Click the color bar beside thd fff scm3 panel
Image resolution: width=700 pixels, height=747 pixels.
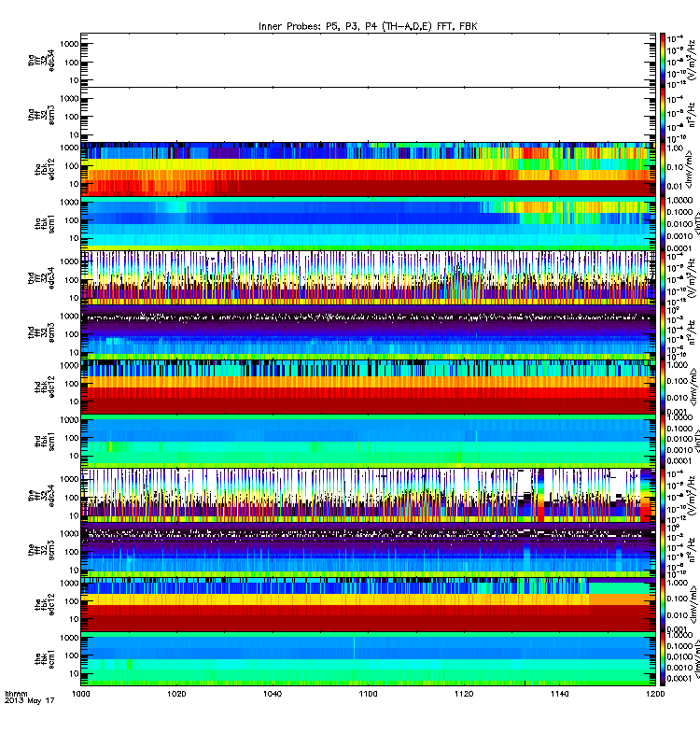[x=663, y=332]
